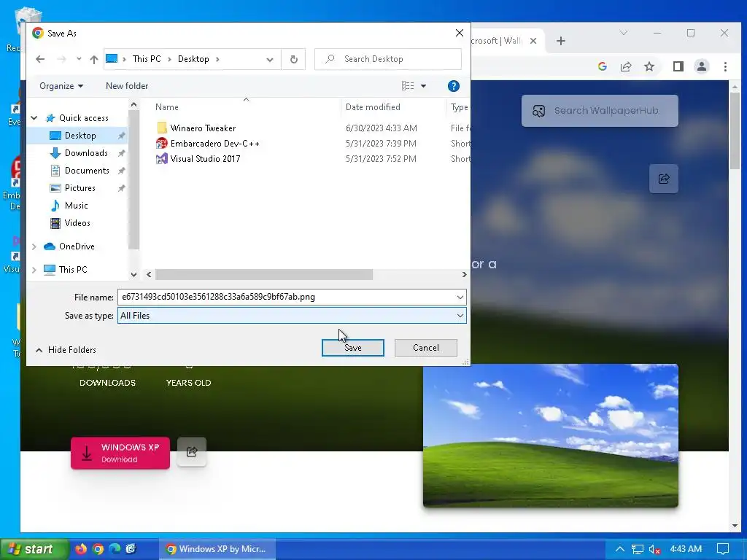Click This PC in address breadcrumb
747x560 pixels.
point(147,59)
